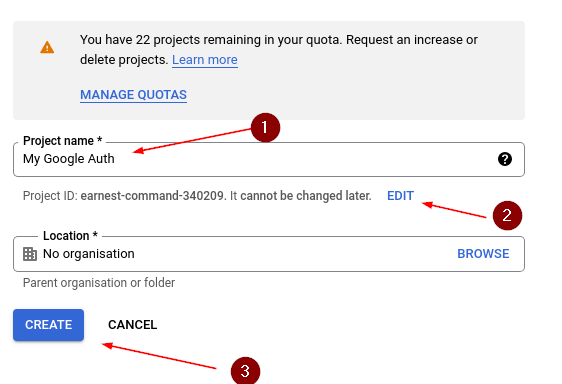This screenshot has height=384, width=562.
Task: Click the CANCEL button
Action: [133, 325]
